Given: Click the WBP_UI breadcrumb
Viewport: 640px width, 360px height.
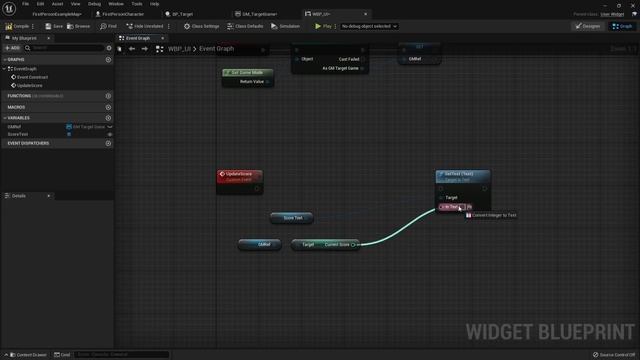Looking at the screenshot, I should 180,49.
